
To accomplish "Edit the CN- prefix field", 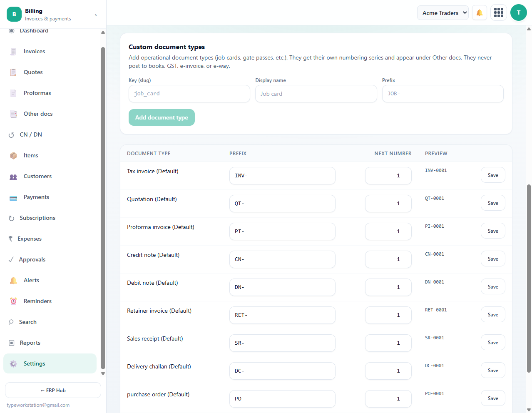I will [x=282, y=259].
